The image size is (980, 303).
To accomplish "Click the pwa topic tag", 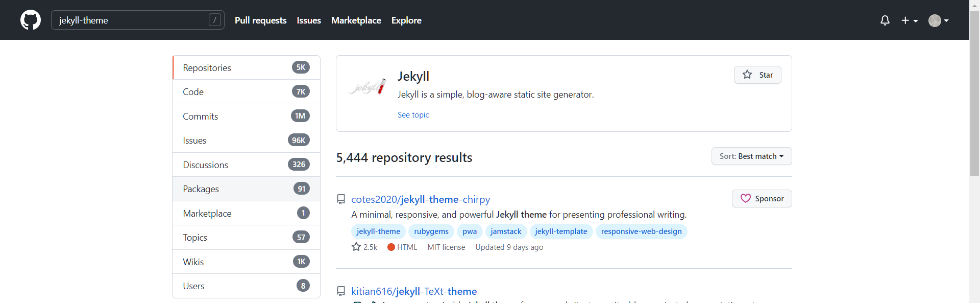I will 470,231.
